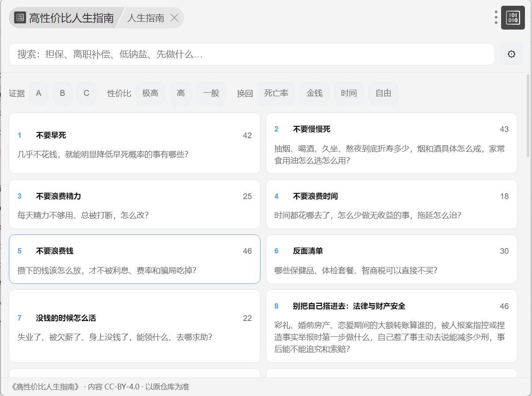Open the three-dot more options menu
The width and height of the screenshot is (532, 396).
pos(496,18)
